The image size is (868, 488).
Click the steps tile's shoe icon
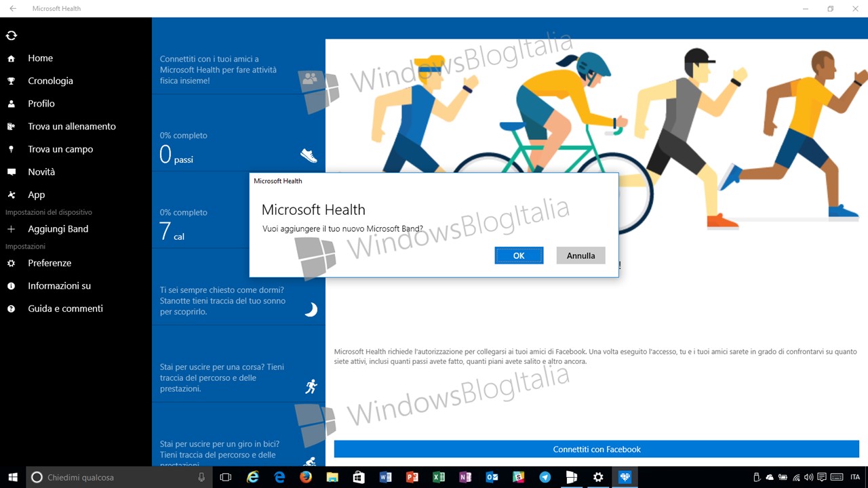[309, 155]
